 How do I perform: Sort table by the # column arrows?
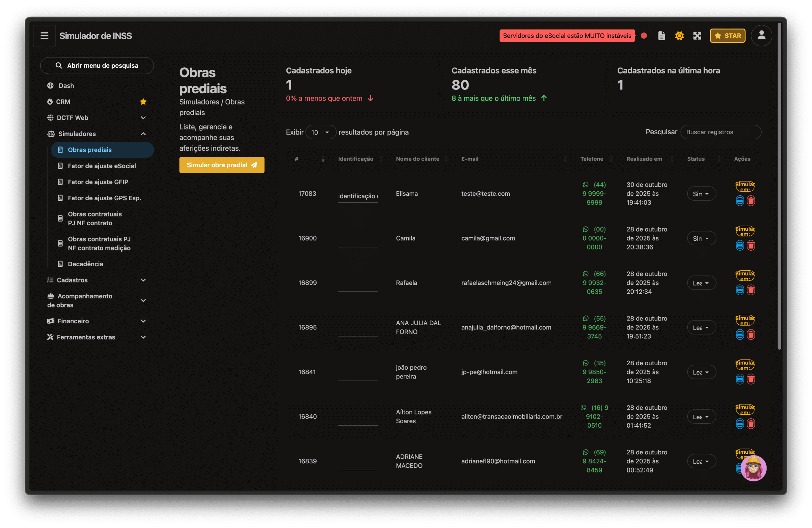[x=323, y=159]
